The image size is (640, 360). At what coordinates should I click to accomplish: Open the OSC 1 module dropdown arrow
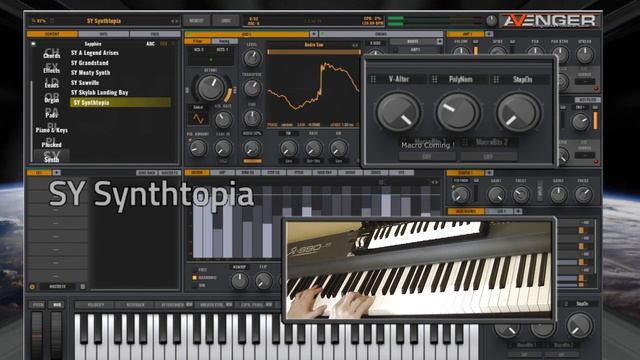pos(313,34)
